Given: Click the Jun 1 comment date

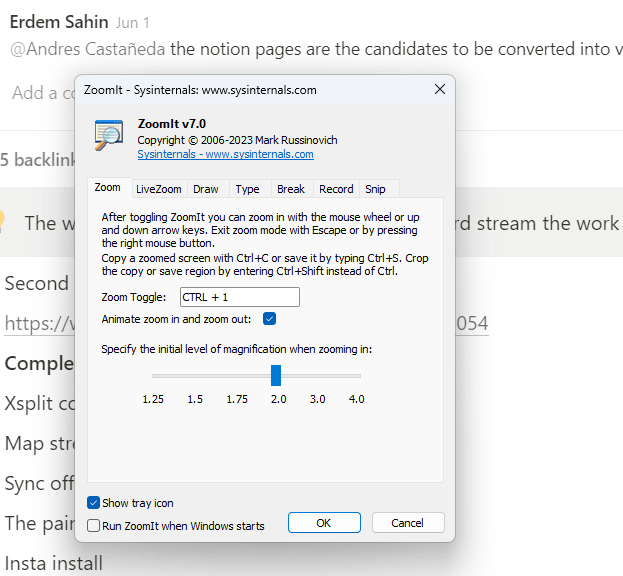Looking at the screenshot, I should pyautogui.click(x=133, y=23).
